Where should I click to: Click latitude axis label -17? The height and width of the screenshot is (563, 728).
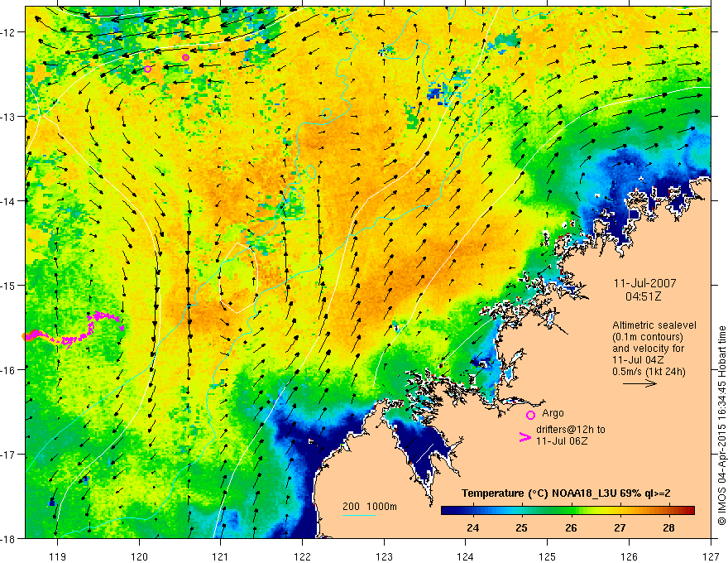[x=9, y=454]
